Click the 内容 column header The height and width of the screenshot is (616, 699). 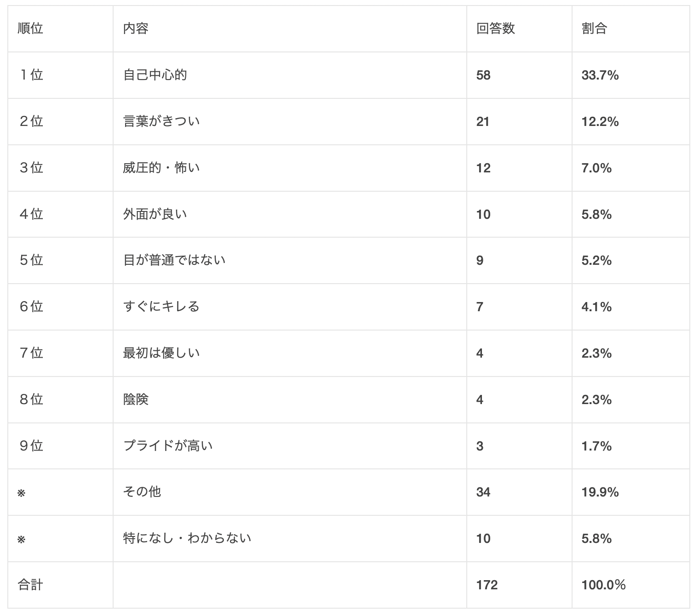136,29
